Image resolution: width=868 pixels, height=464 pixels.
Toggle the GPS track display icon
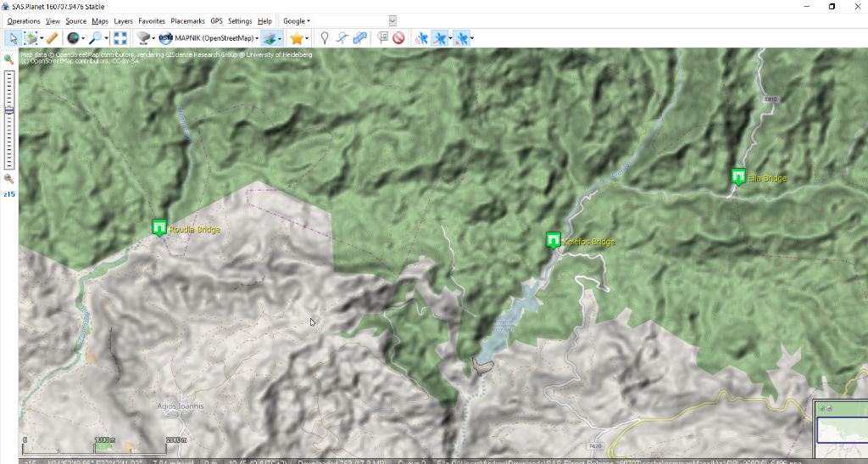440,38
